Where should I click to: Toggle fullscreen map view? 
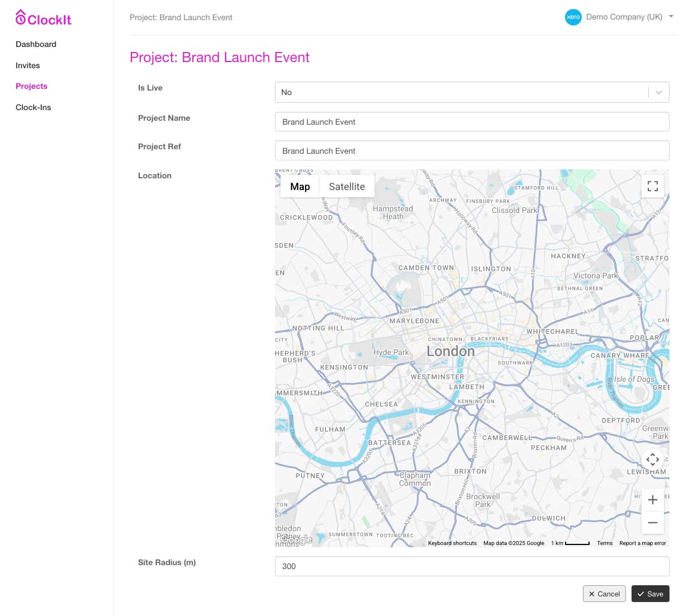tap(652, 186)
